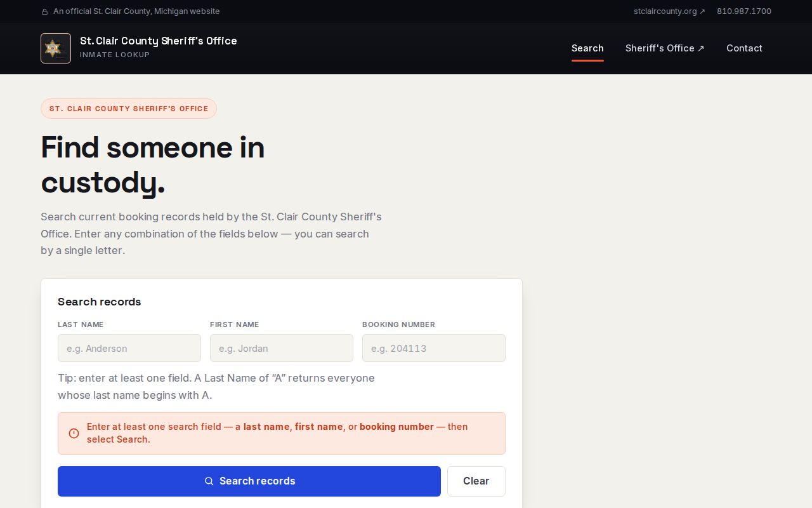Open the Sheriff's Office external link
The image size is (812, 508).
coord(665,48)
